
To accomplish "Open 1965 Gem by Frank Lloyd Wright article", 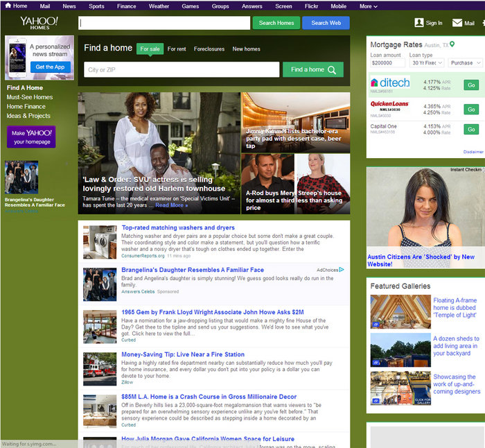I will tap(213, 312).
